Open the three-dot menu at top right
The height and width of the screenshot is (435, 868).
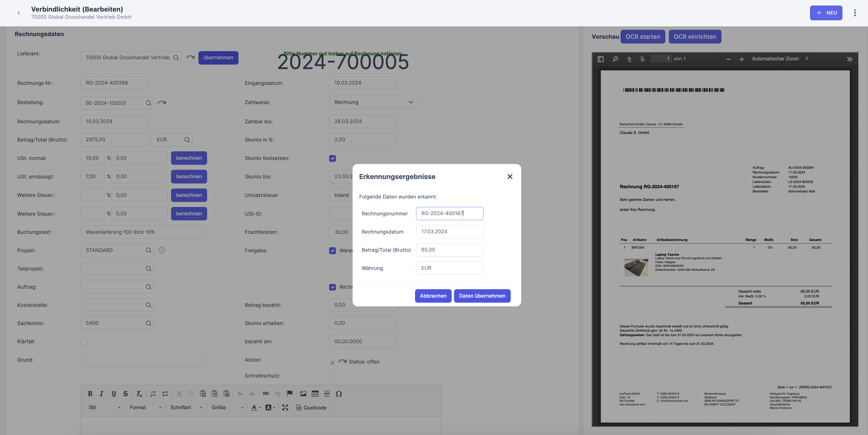[x=855, y=13]
